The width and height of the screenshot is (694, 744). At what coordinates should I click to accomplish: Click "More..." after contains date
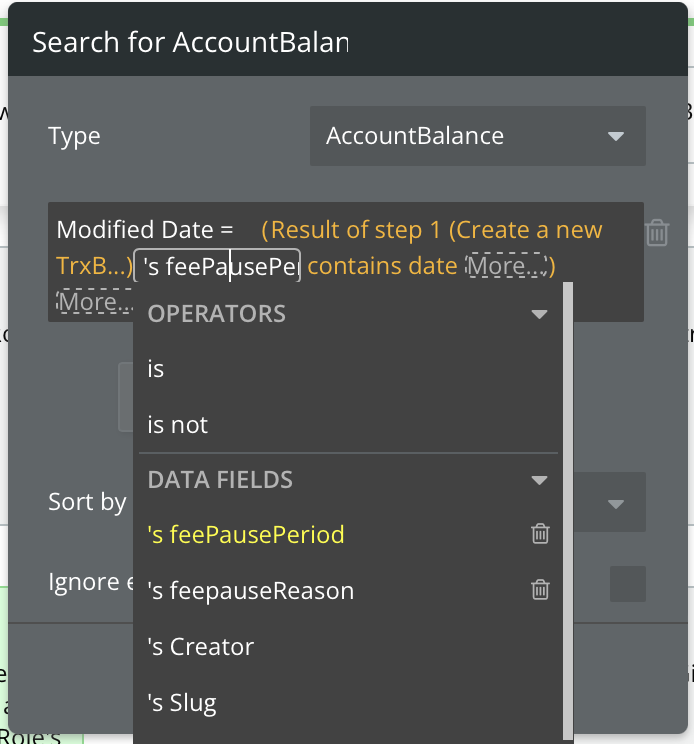point(507,266)
